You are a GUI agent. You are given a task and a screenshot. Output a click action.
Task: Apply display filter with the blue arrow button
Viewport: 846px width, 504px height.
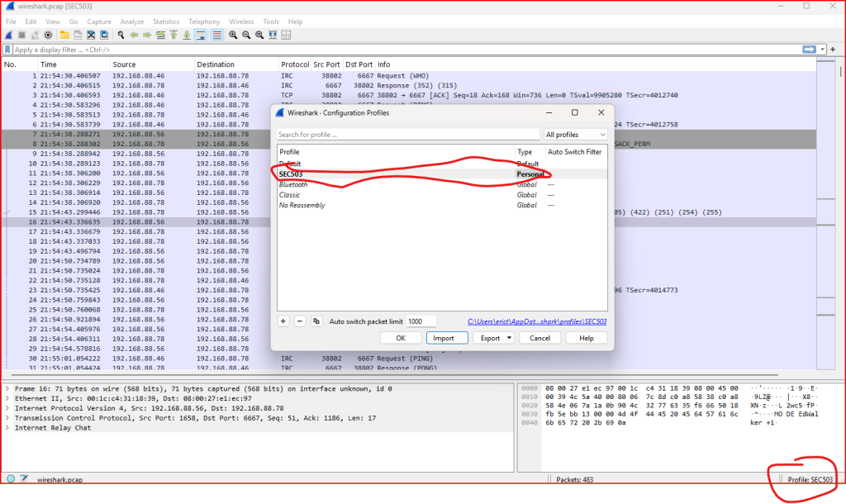tap(810, 49)
